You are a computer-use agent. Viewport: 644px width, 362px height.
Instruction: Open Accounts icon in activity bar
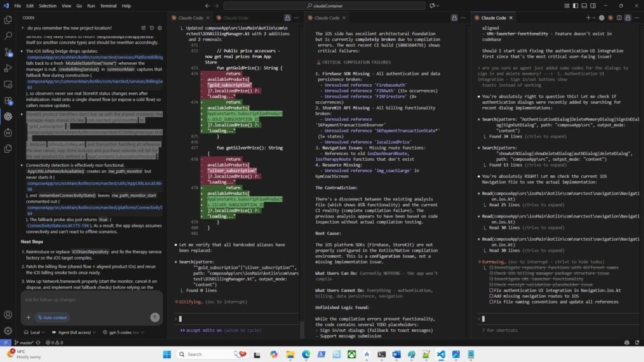8,314
